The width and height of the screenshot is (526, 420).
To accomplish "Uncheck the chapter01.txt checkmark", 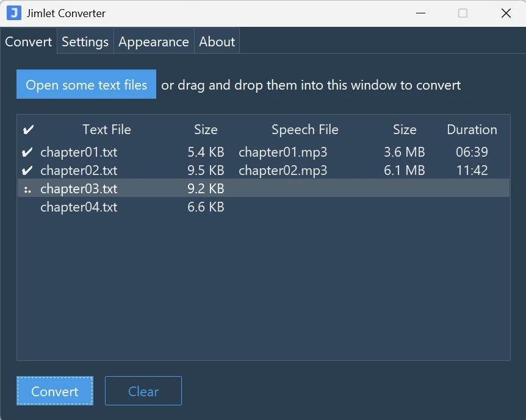I will click(x=27, y=152).
